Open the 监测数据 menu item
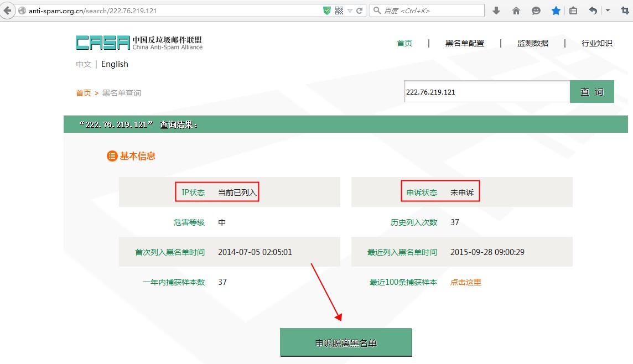633x364 pixels. click(532, 43)
